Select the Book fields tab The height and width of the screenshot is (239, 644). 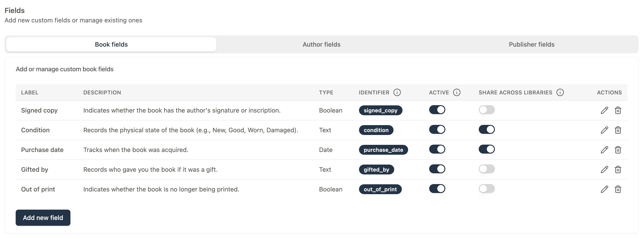(111, 44)
